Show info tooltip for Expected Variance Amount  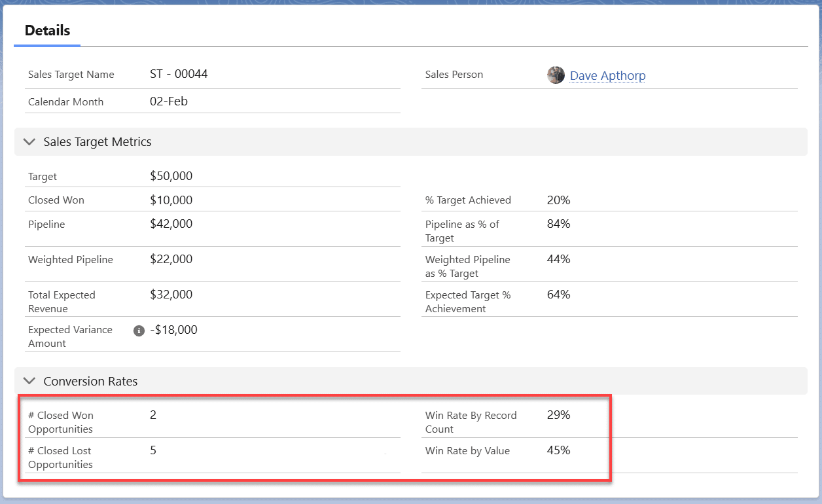(139, 331)
